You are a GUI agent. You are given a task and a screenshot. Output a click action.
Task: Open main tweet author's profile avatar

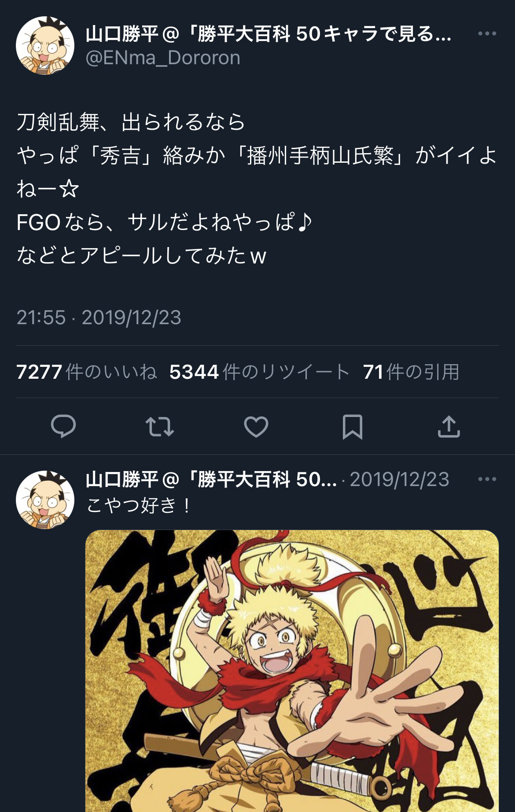pos(45,45)
